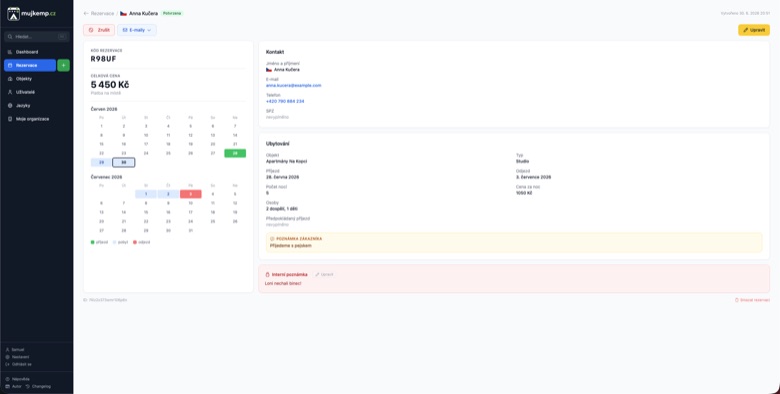This screenshot has width=780, height=394.
Task: Cancel reservation with the Zrušit button
Action: 99,30
